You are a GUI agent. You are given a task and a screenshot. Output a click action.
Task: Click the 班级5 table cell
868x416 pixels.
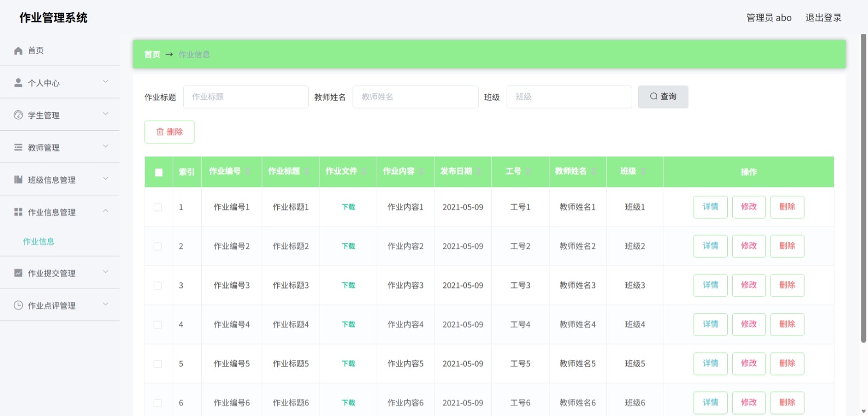click(x=635, y=364)
